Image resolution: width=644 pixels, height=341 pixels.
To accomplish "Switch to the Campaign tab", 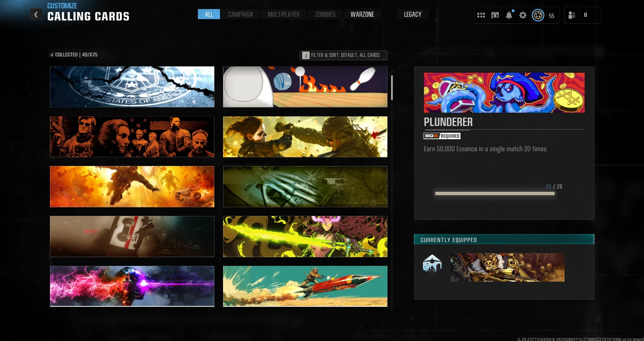I will point(240,14).
